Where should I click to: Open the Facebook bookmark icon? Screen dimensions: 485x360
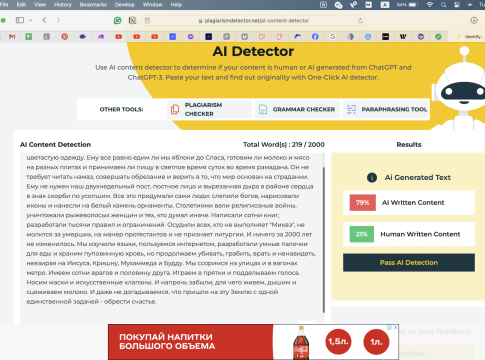pos(315,37)
